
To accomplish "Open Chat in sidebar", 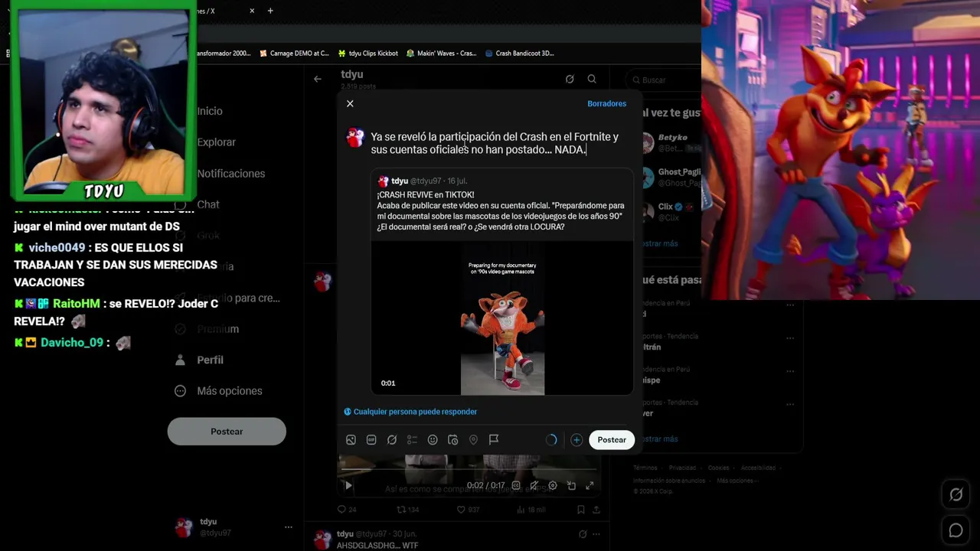I will pos(198,204).
